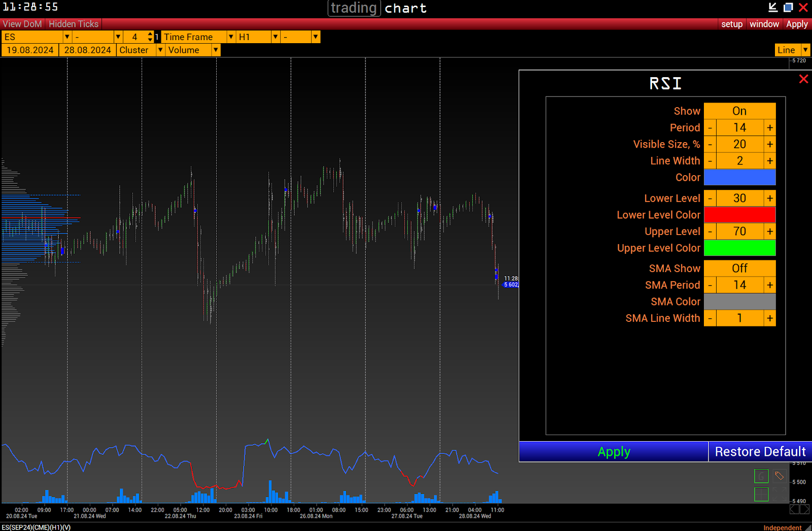Click the green G icon on chart
The height and width of the screenshot is (531, 812).
click(761, 476)
